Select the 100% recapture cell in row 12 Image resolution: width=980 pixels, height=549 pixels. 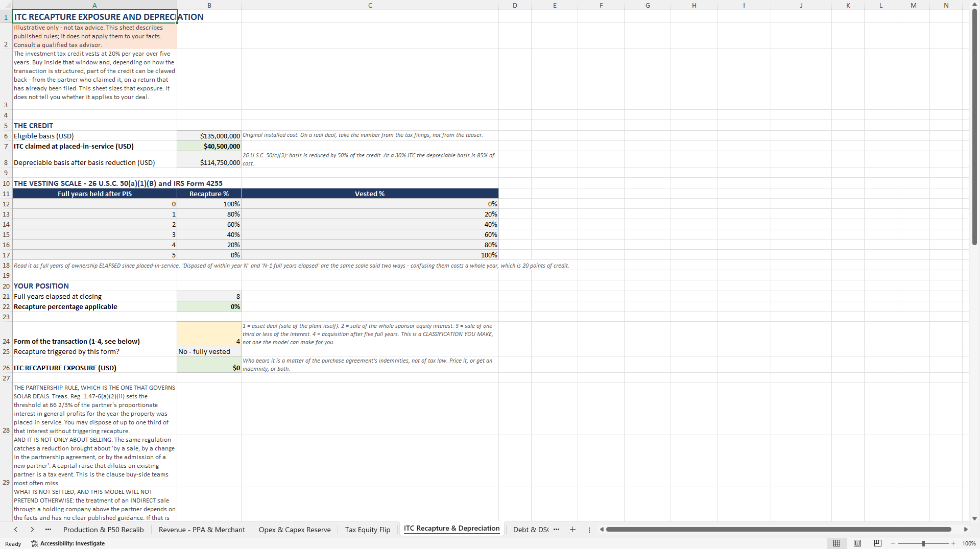[209, 204]
